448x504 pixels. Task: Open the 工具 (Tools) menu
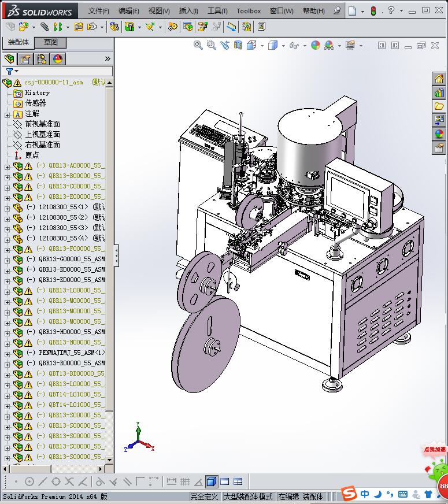tap(217, 11)
